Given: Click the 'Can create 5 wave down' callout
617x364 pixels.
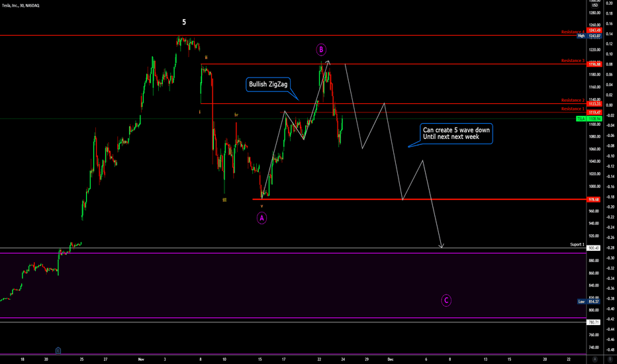Looking at the screenshot, I should pos(456,134).
